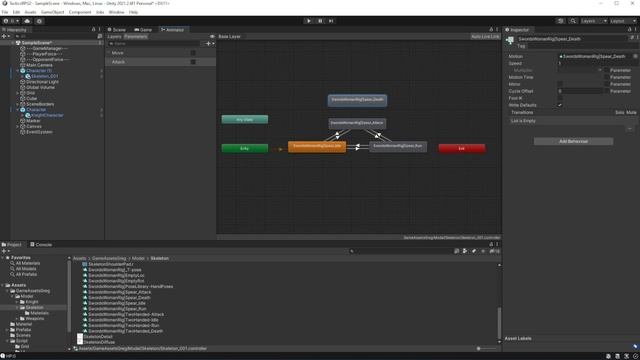Expand the Canvas object in Hierarchy

point(18,127)
